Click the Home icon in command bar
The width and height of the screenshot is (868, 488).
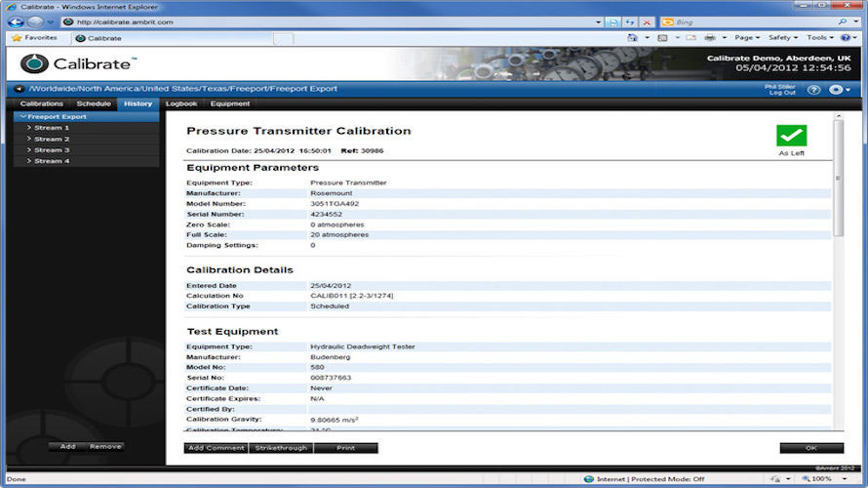point(632,38)
